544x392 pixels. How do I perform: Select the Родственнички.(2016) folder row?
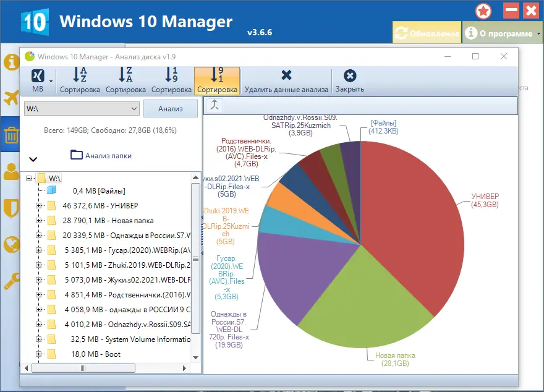tap(127, 295)
